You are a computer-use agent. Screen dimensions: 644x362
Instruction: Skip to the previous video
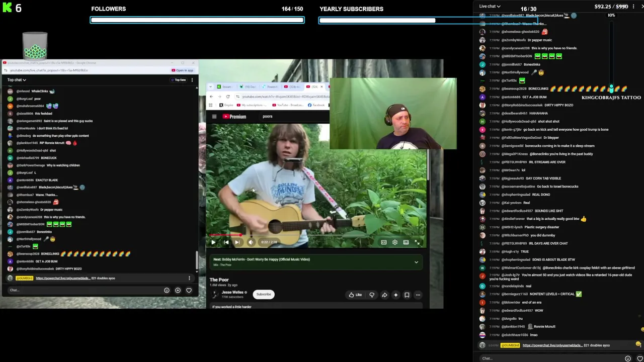pos(226,242)
